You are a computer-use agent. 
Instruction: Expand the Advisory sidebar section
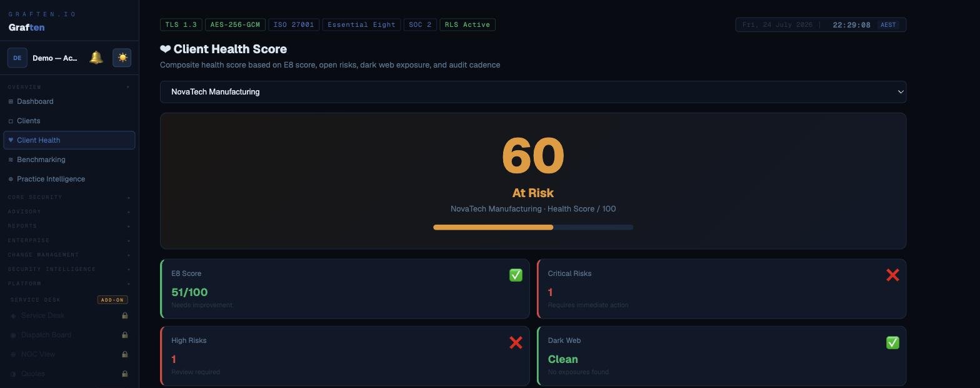[x=69, y=212]
